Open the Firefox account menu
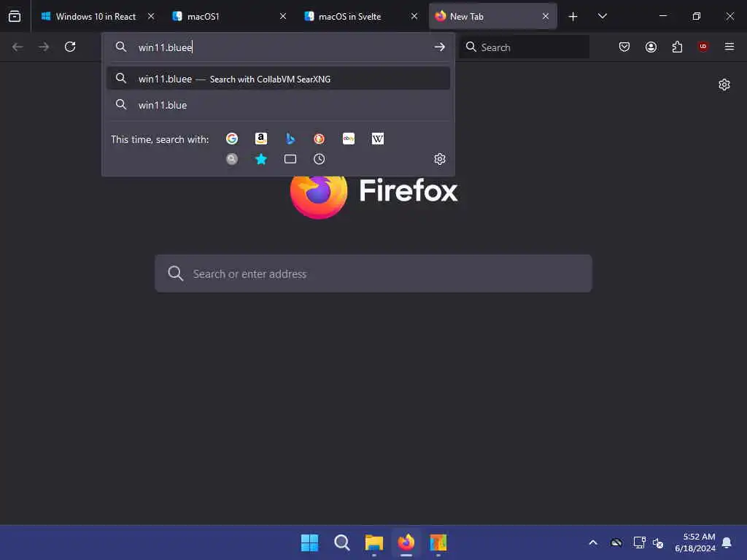This screenshot has width=747, height=560. [651, 47]
